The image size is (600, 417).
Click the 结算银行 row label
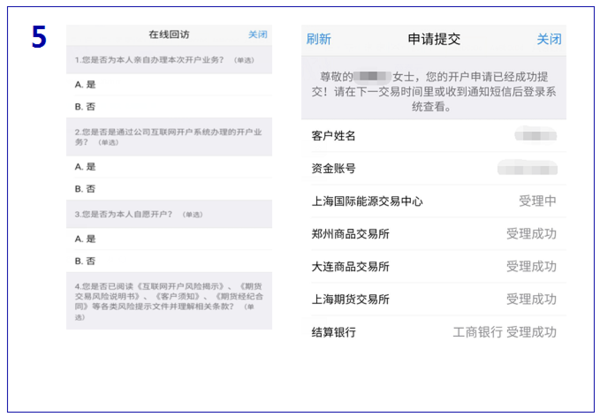click(333, 332)
